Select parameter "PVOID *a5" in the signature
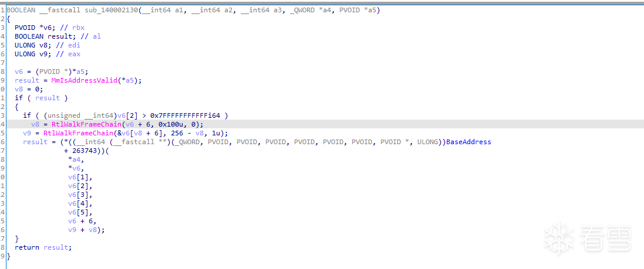 pyautogui.click(x=358, y=10)
